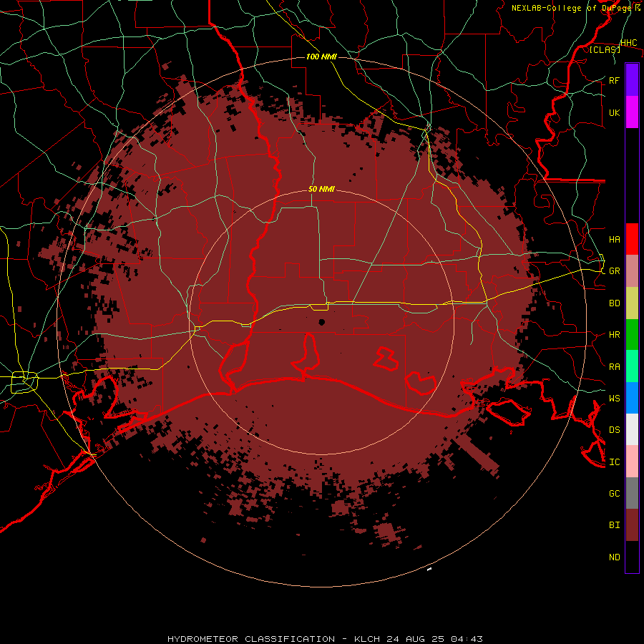This screenshot has height=644, width=644.
Task: Click the RA legend label
Action: point(614,367)
